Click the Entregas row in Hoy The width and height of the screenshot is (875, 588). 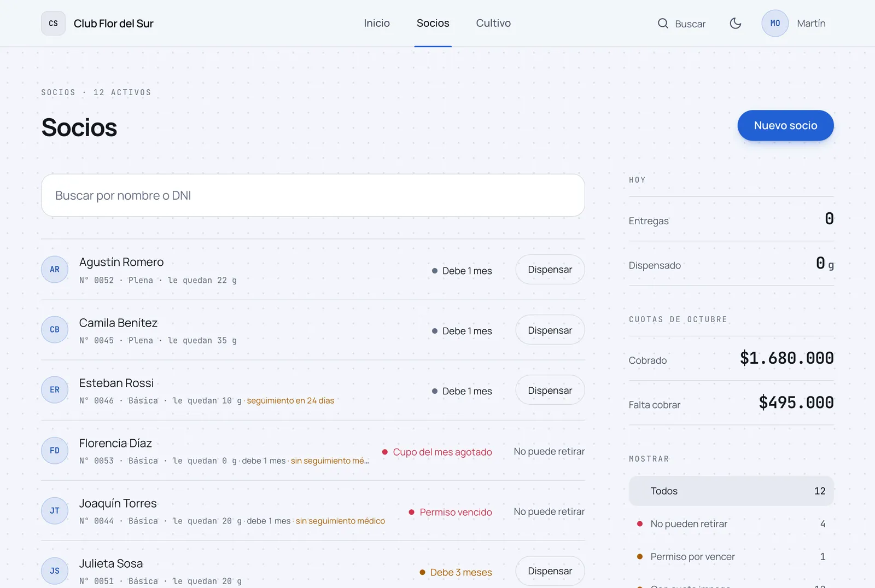tap(731, 219)
